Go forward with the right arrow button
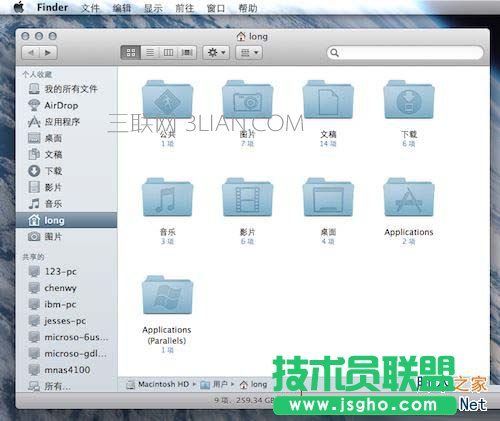The height and width of the screenshot is (421, 500). click(48, 53)
